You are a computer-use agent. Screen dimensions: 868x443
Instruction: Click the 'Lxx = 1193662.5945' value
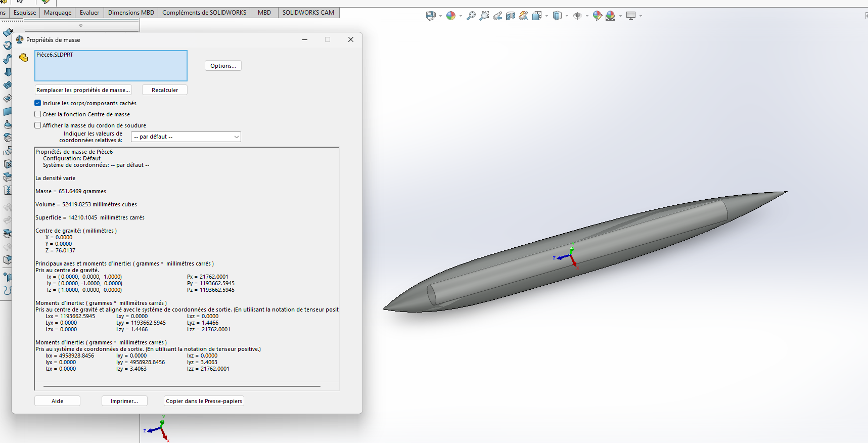[x=70, y=316]
